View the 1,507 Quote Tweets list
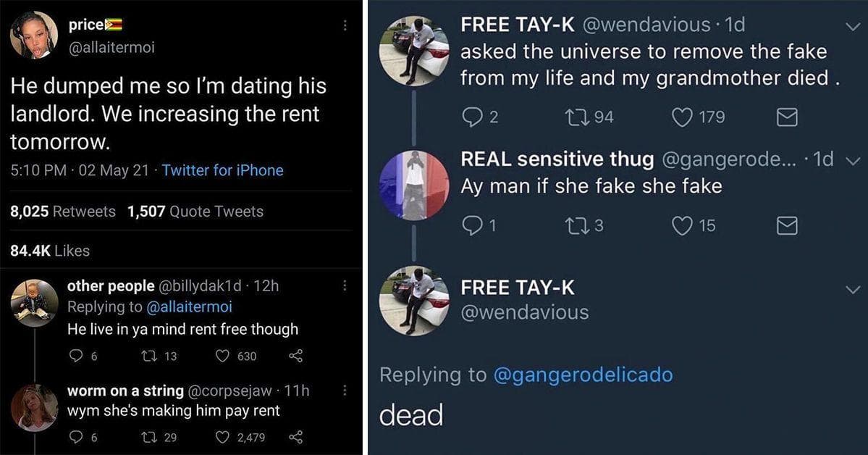The width and height of the screenshot is (868, 455). click(195, 212)
